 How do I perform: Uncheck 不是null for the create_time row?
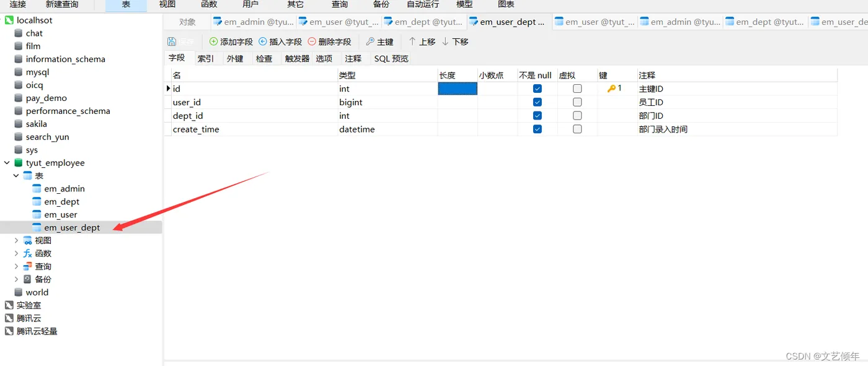(x=537, y=129)
